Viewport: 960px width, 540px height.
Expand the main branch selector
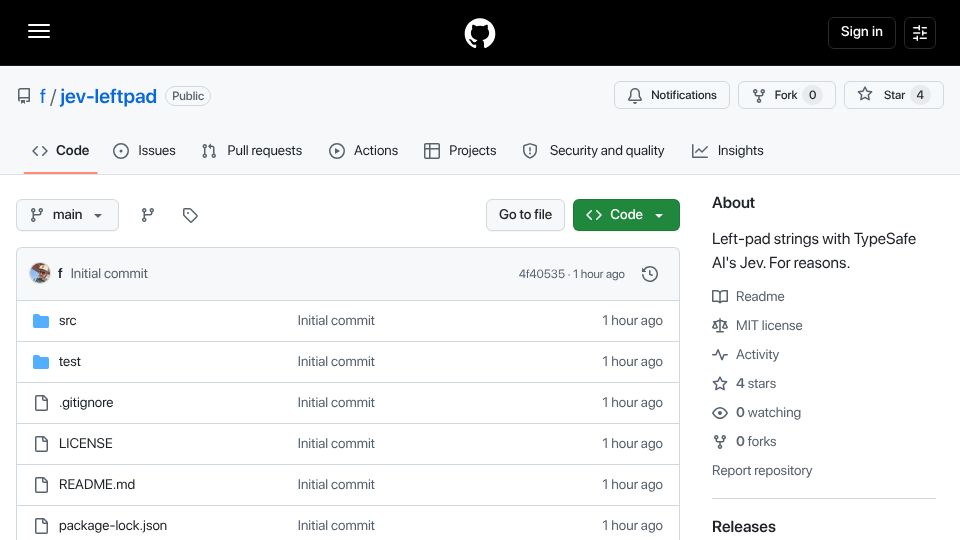click(67, 215)
